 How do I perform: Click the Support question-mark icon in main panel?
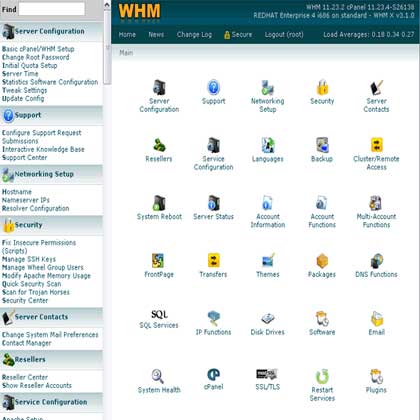(213, 88)
